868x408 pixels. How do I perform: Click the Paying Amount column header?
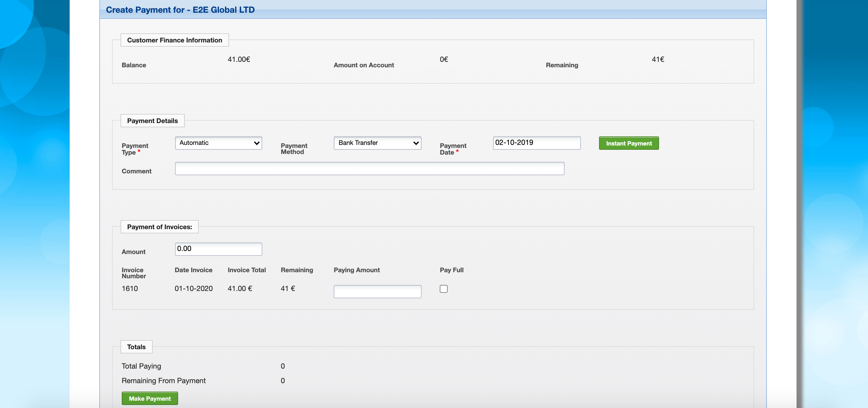[356, 270]
